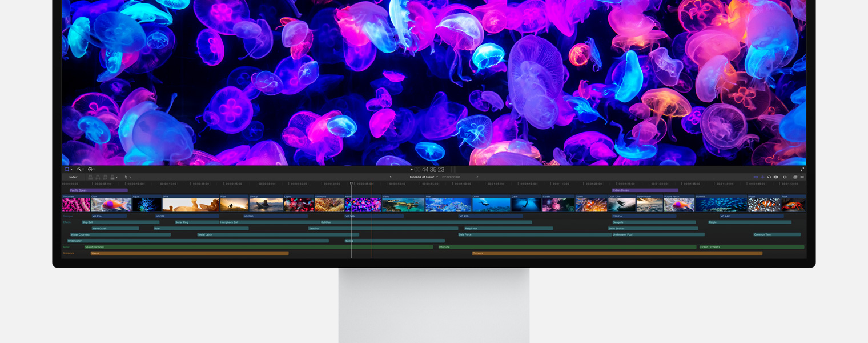Select the crop tool icon above the viewer
Viewport: 868px width, 343px height.
click(67, 170)
